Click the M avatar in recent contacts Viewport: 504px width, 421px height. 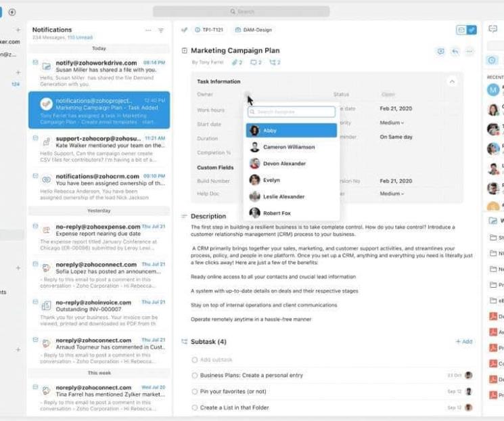click(493, 90)
